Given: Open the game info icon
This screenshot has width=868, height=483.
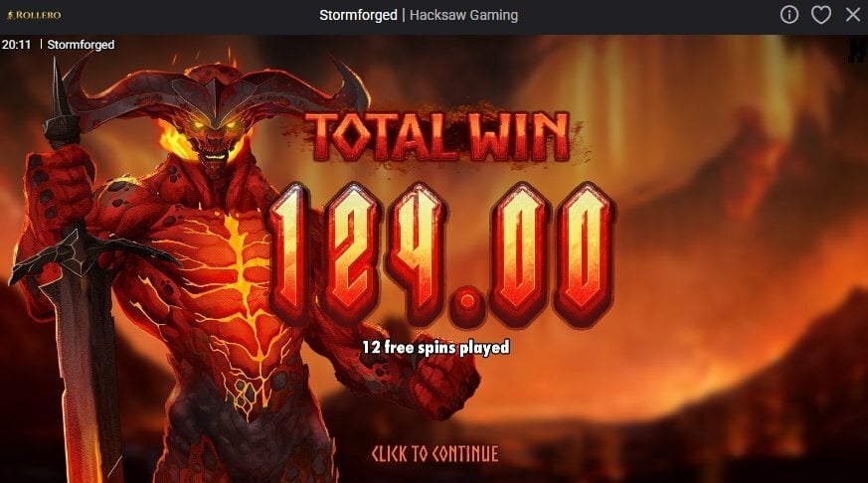Looking at the screenshot, I should pos(788,15).
